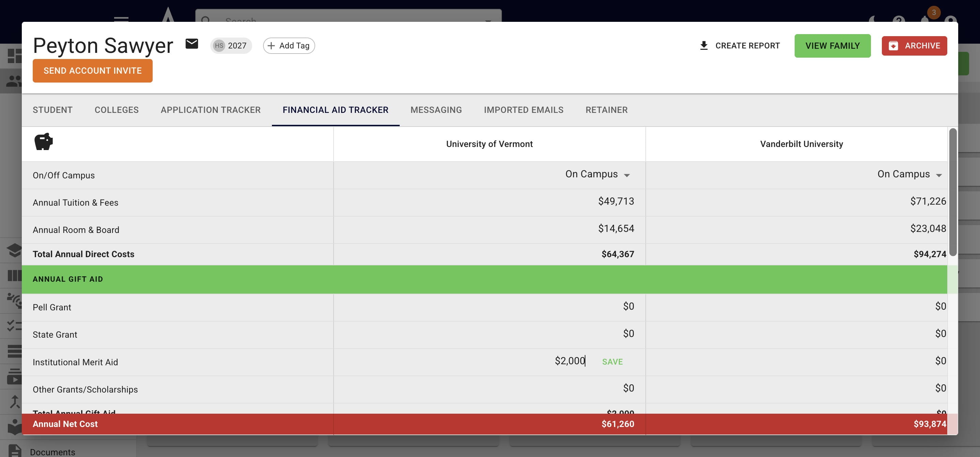Toggle the dark mode moon icon

[873, 20]
